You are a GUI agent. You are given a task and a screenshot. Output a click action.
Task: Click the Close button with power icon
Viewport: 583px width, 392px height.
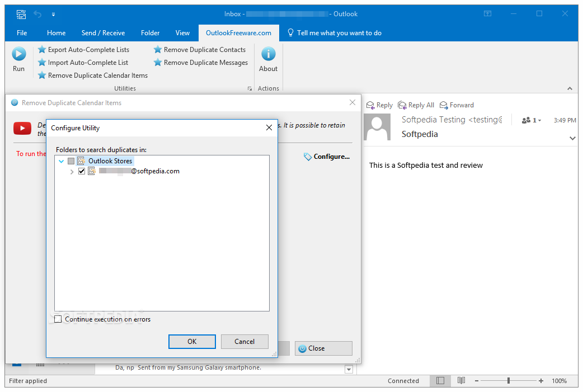tap(323, 348)
